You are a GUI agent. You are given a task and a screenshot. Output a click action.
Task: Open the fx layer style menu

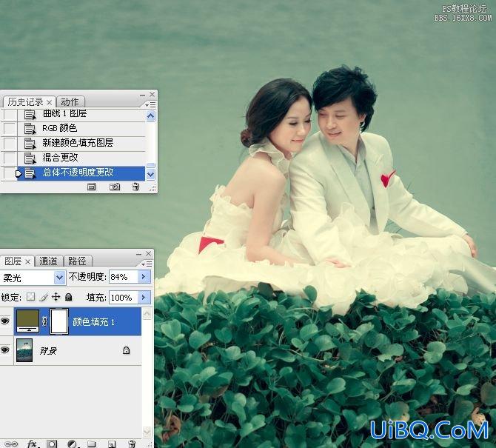33,444
